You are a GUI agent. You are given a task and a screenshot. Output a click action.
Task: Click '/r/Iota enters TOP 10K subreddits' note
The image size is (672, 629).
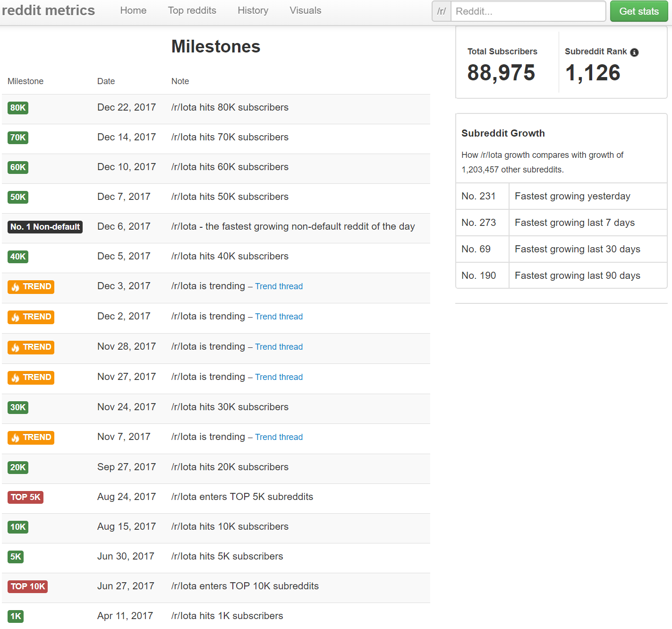(x=245, y=586)
